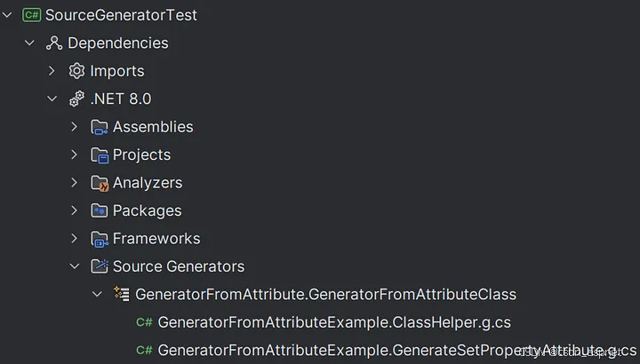Click the Analyzers folder icon
Image resolution: width=640 pixels, height=364 pixels.
pyautogui.click(x=100, y=183)
